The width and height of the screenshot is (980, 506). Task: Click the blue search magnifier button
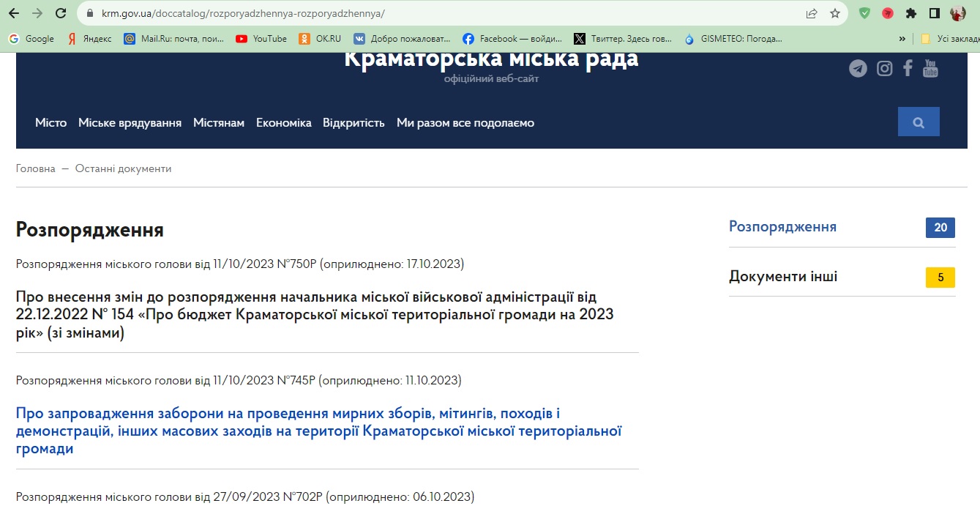pos(919,122)
